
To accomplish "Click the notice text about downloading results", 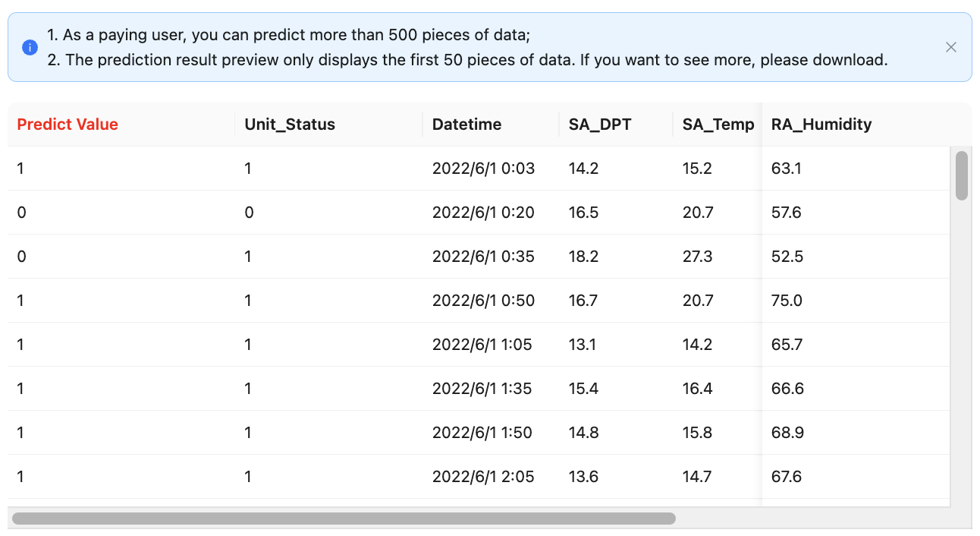I will 467,60.
